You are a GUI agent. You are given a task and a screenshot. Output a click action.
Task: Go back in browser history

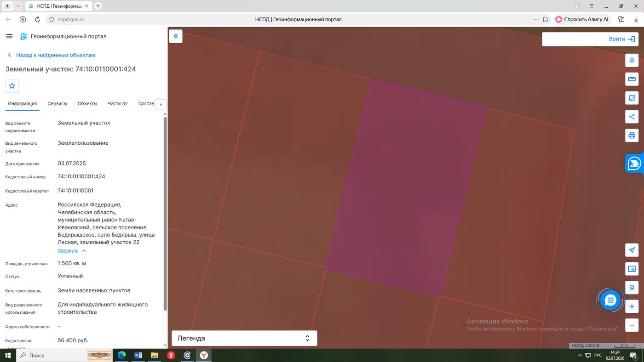click(x=8, y=20)
